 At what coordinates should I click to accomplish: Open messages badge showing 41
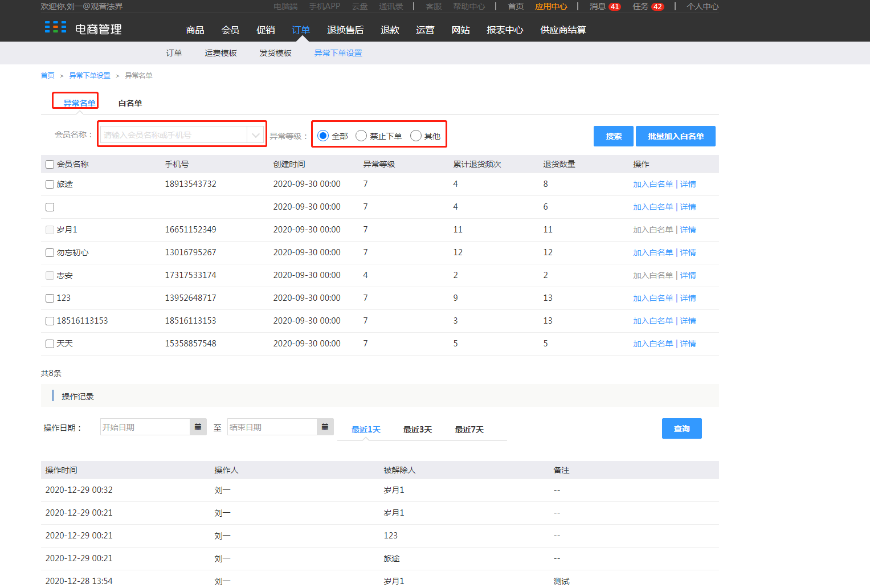click(614, 7)
